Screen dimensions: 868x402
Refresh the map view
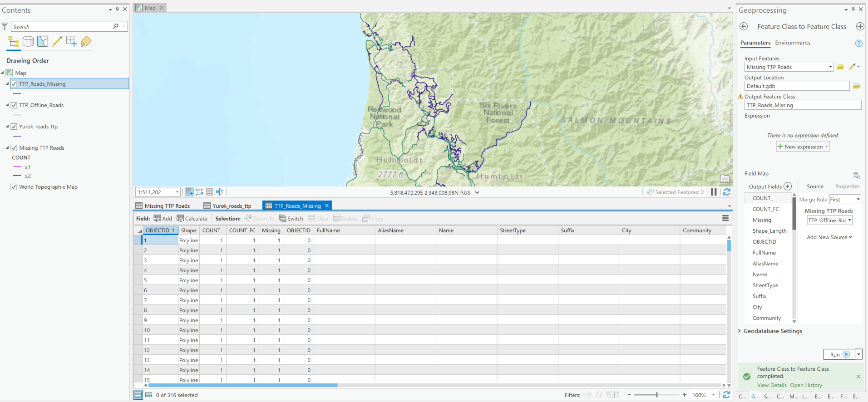(726, 192)
